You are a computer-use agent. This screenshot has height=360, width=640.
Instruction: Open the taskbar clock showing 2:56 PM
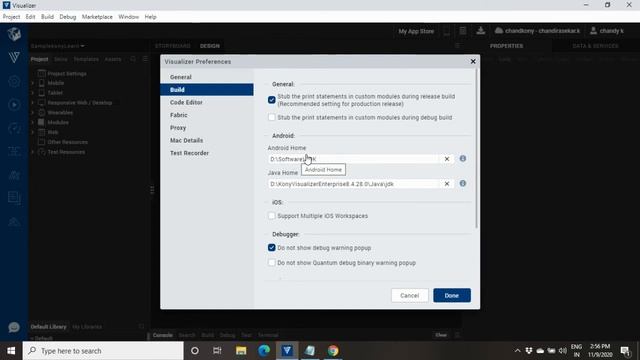coord(600,351)
